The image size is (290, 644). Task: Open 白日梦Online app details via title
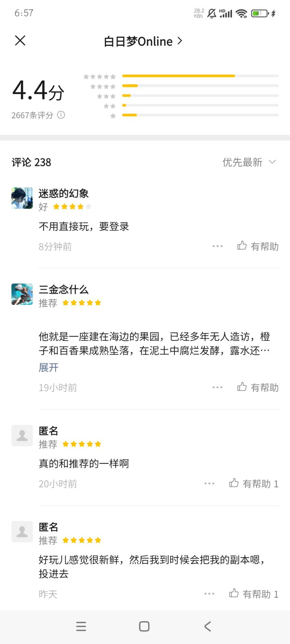click(143, 41)
